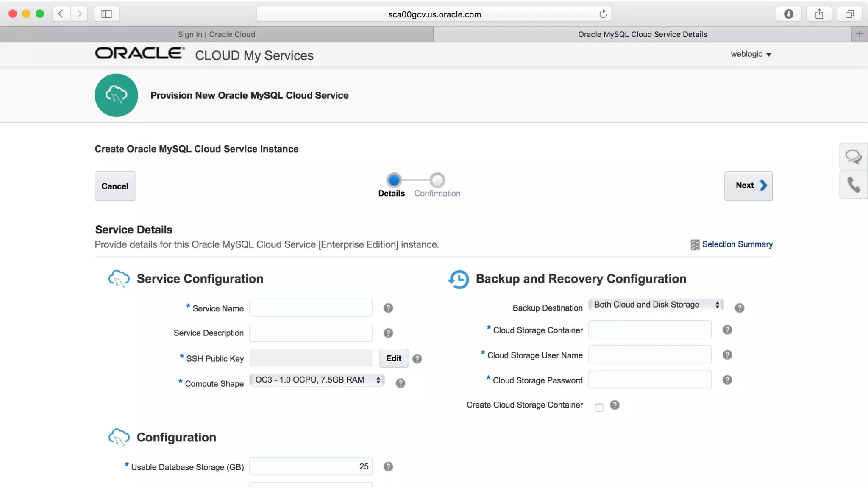Click the Safari share icon
The width and height of the screenshot is (868, 488).
819,14
